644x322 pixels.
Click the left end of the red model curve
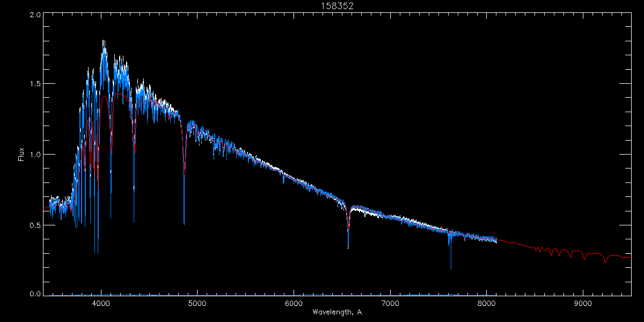coord(44,209)
